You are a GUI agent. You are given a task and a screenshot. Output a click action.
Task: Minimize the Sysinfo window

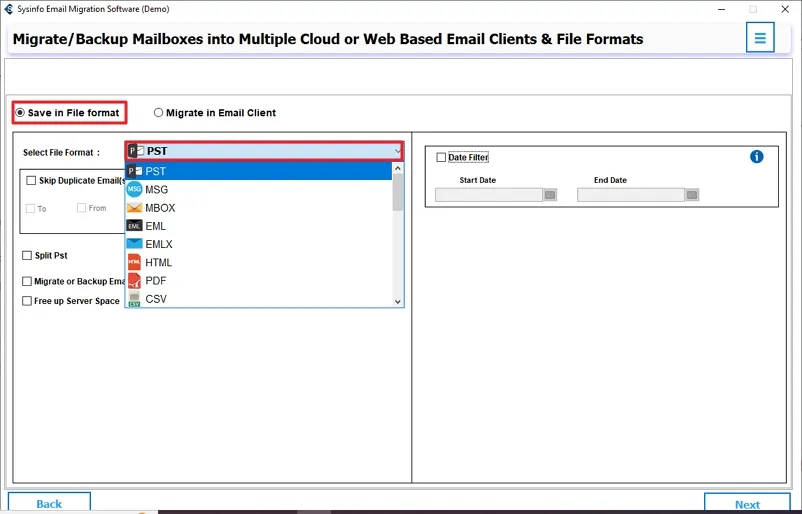722,9
